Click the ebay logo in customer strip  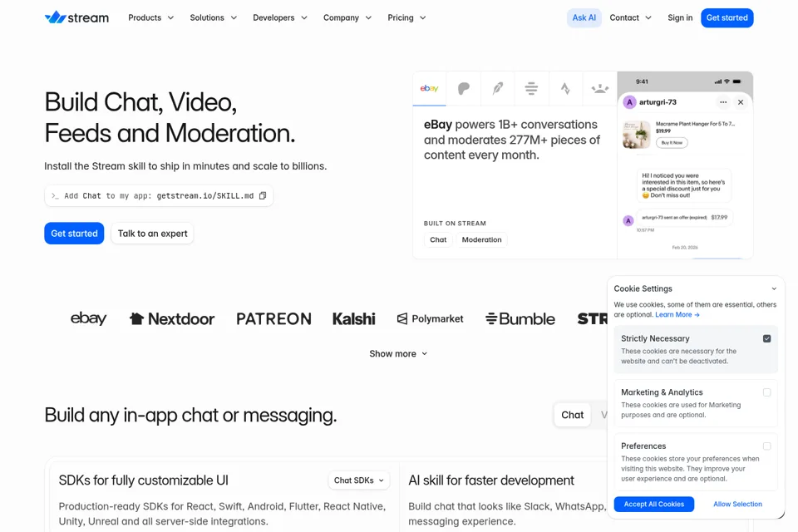click(88, 318)
